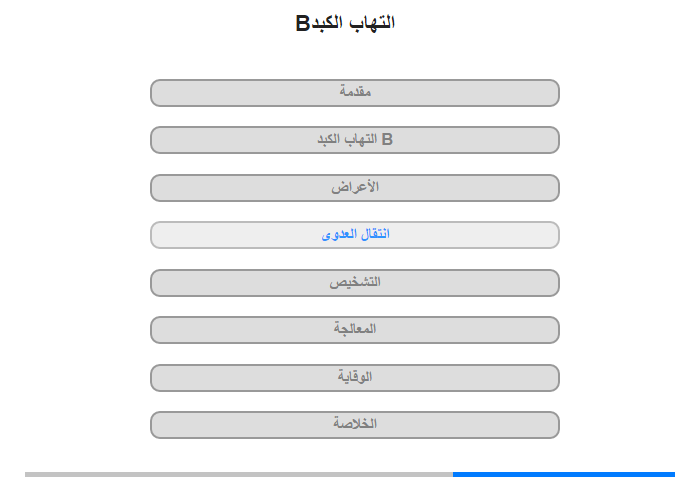Open the التشخيص (Diagnosis) section
Image resolution: width=700 pixels, height=480 pixels.
pos(354,283)
